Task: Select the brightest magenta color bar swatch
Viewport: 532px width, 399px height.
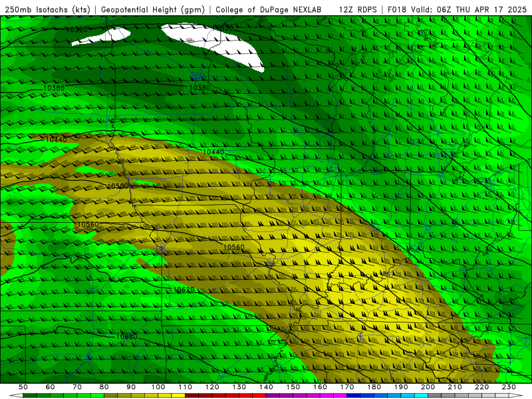Action: 340,395
